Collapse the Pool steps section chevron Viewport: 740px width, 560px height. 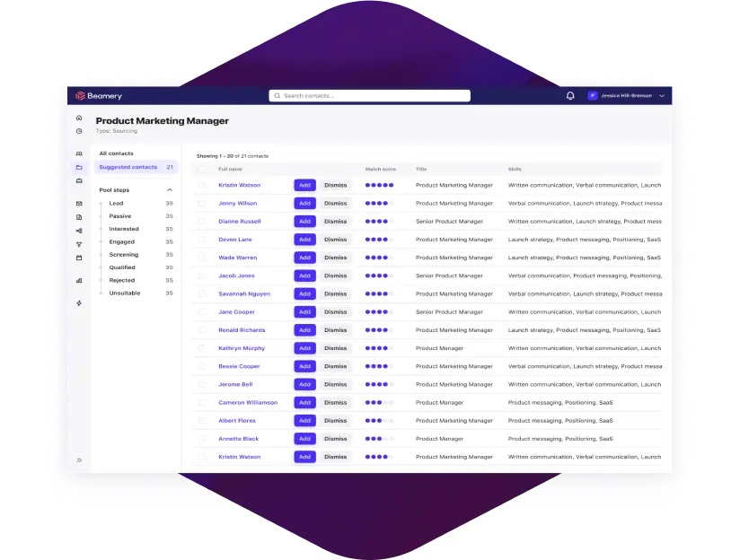click(x=170, y=190)
